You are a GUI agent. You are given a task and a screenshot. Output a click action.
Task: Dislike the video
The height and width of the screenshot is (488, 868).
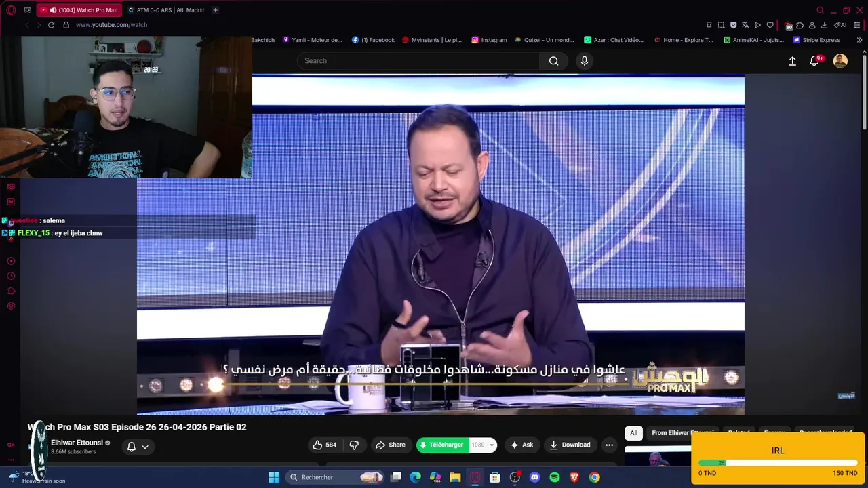pyautogui.click(x=354, y=445)
